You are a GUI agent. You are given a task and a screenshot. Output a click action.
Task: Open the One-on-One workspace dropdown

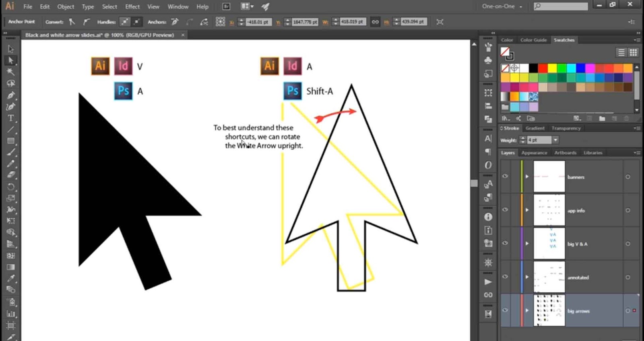(x=502, y=6)
